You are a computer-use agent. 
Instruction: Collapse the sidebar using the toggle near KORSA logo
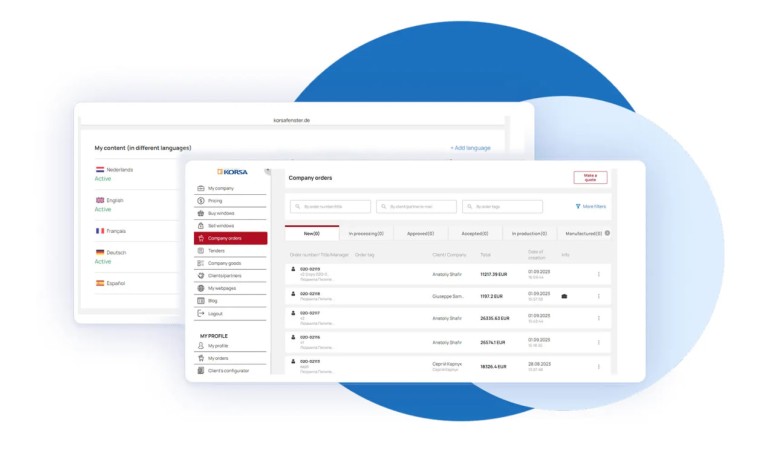coord(268,172)
